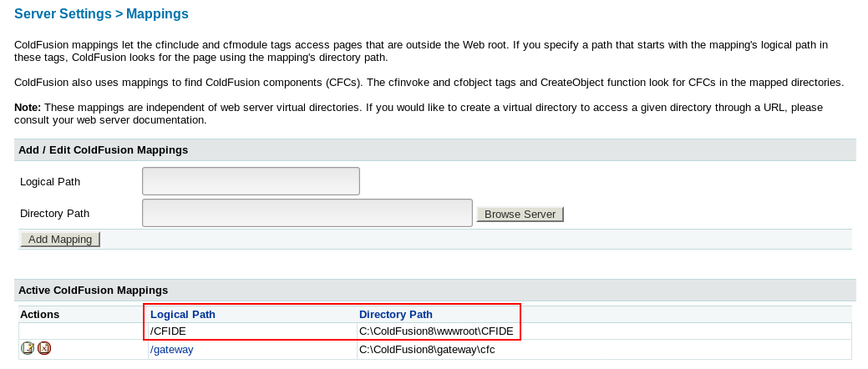Screen dimensions: 868x369
Task: Click the Add / Edit ColdFusion Mappings header
Action: pos(103,150)
